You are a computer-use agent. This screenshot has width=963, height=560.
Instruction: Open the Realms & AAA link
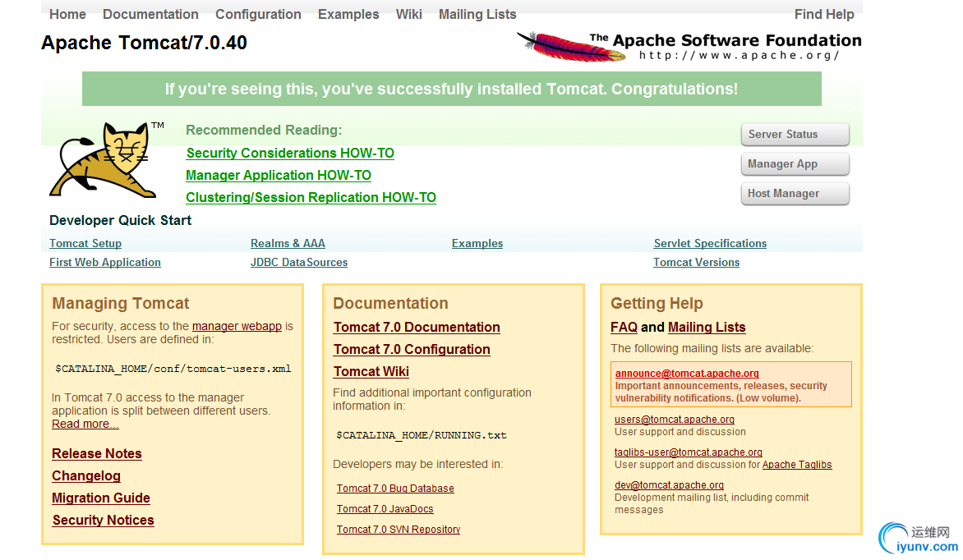(288, 243)
